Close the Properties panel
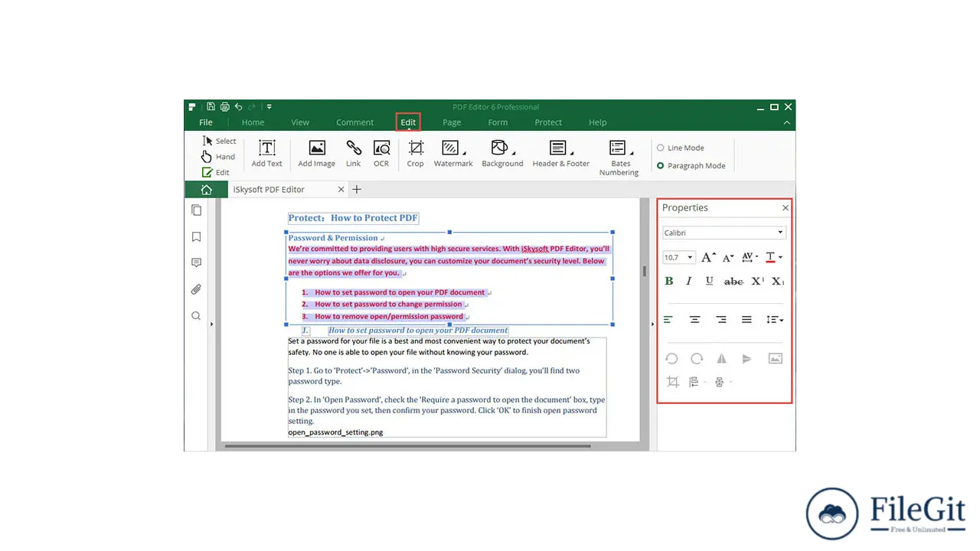The image size is (980, 551). click(785, 208)
